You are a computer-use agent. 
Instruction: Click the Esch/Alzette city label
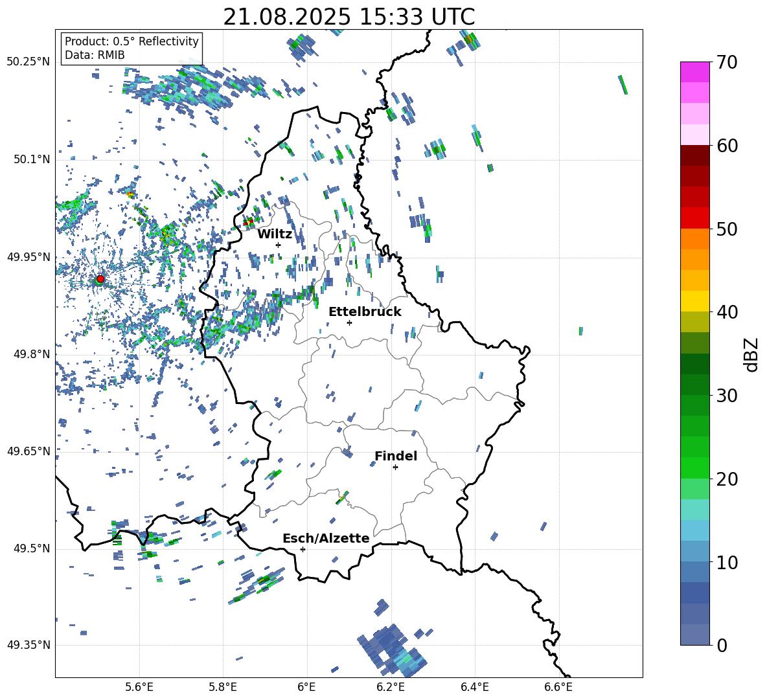(x=326, y=539)
